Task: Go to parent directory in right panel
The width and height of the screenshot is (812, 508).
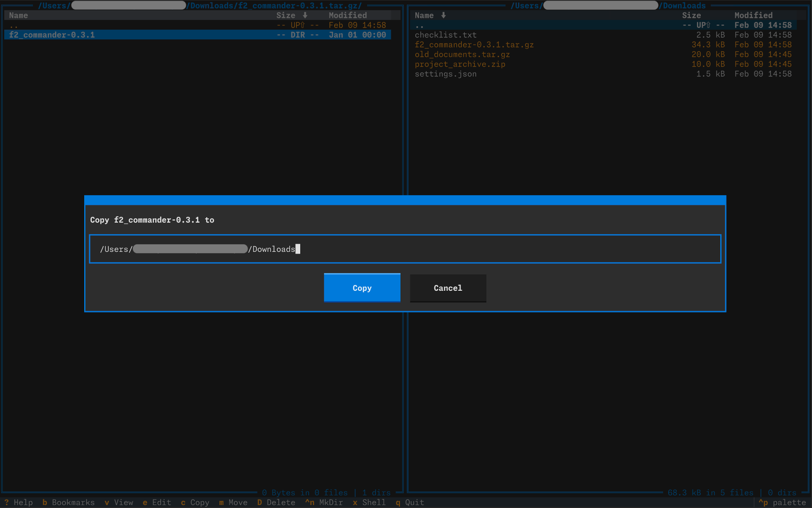Action: click(603, 25)
